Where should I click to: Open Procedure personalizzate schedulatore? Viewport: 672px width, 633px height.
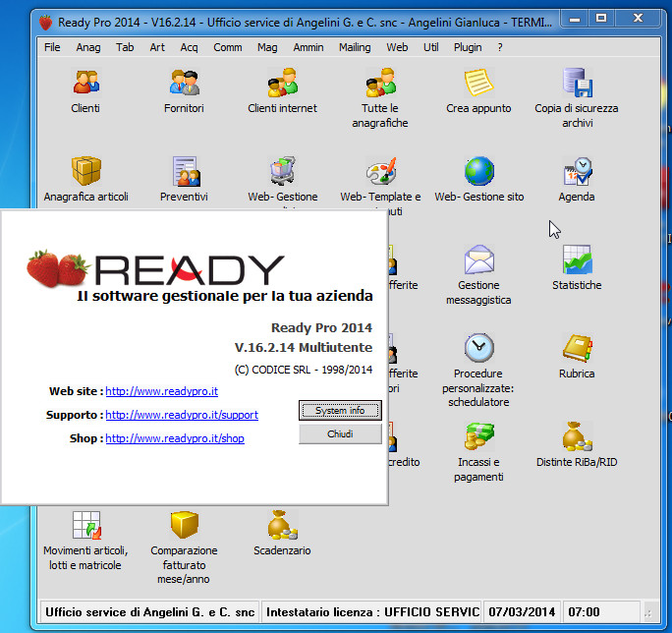[x=478, y=347]
